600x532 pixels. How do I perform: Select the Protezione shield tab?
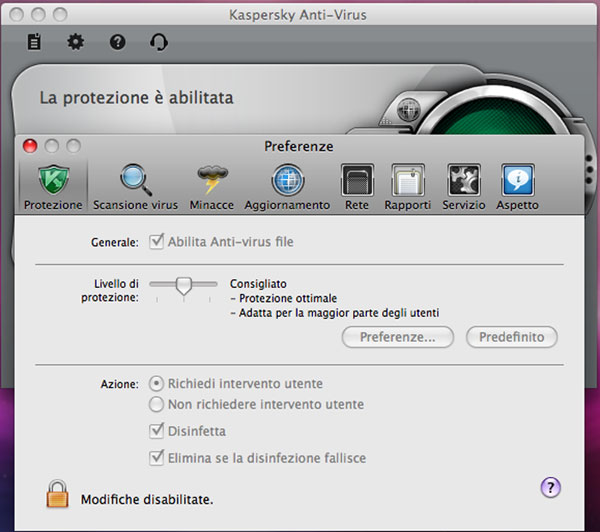click(x=53, y=188)
